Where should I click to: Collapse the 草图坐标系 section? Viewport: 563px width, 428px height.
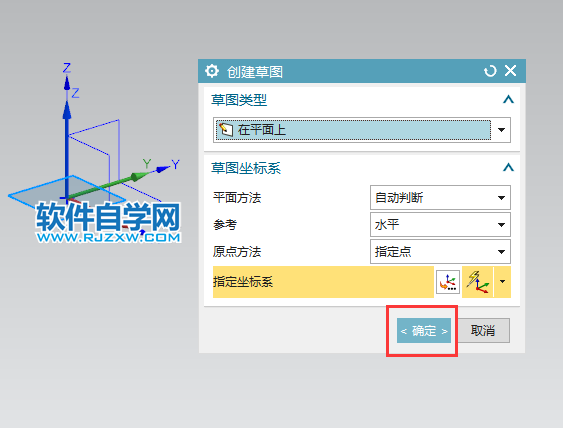point(508,167)
